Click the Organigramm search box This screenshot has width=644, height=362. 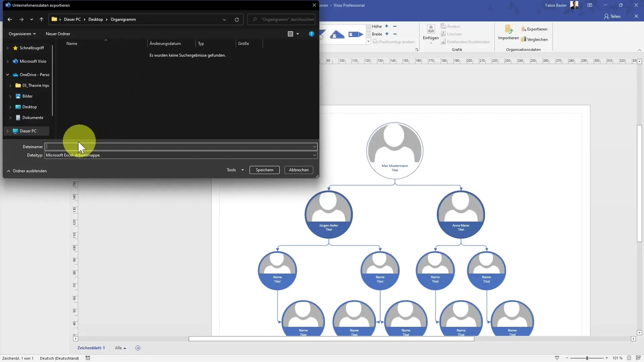click(x=281, y=19)
